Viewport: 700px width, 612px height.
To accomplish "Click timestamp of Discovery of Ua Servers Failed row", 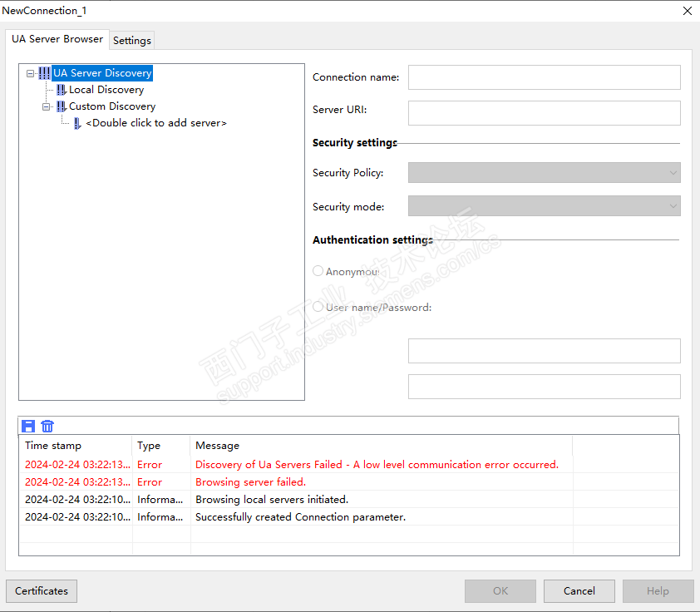I will [77, 465].
